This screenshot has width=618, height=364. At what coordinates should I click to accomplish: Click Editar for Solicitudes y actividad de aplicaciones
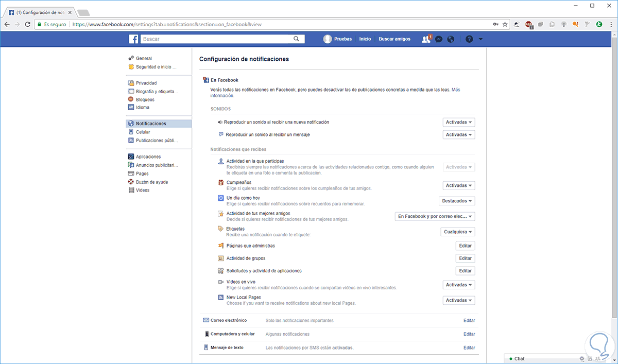[465, 271]
